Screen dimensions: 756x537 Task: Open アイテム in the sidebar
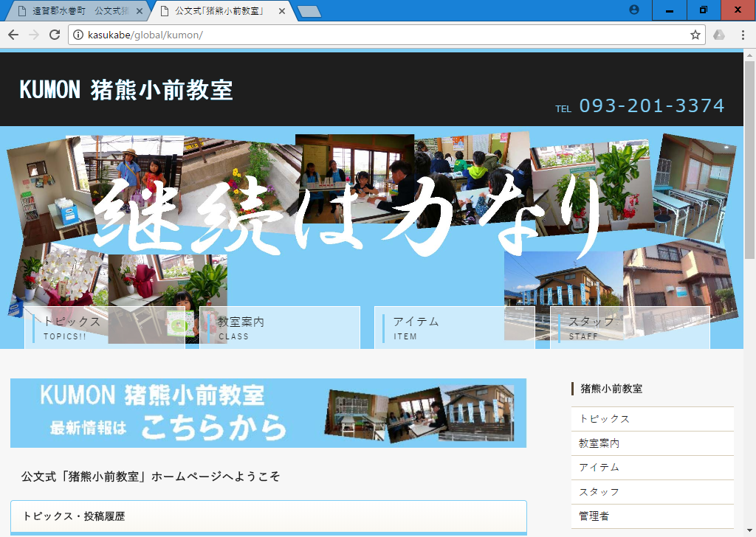click(653, 468)
